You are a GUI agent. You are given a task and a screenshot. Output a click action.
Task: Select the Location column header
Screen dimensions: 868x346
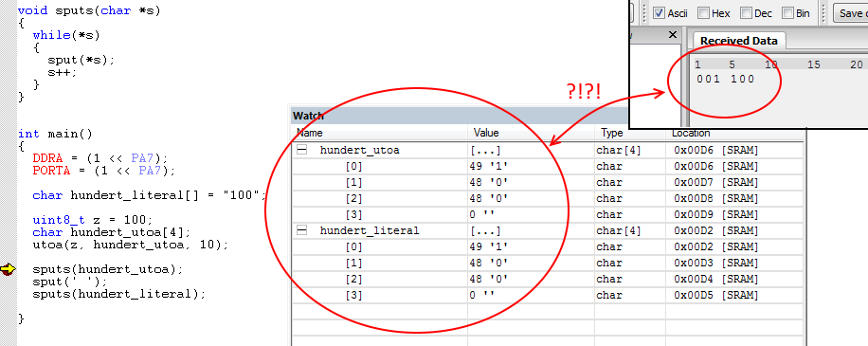734,133
